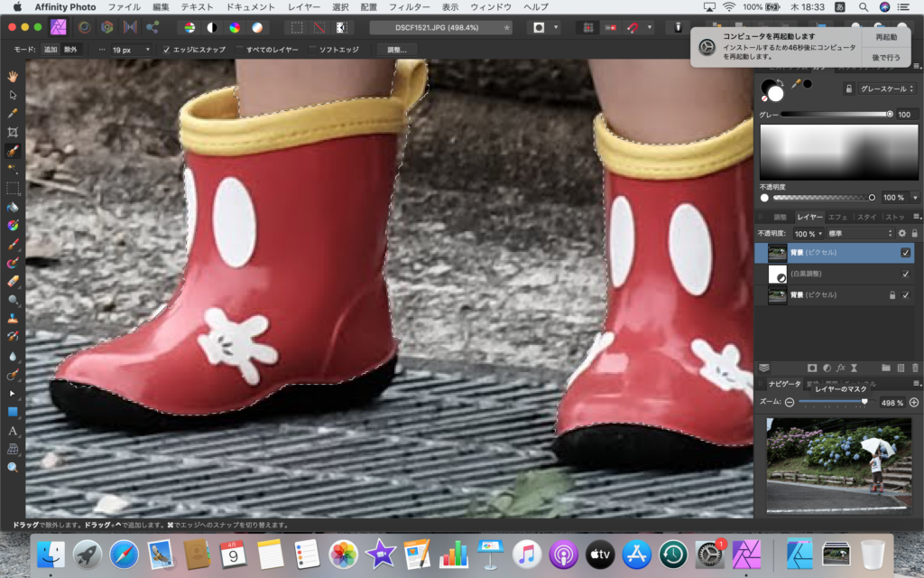
Task: Open the quick mask options dropdown arrow
Action: (556, 28)
